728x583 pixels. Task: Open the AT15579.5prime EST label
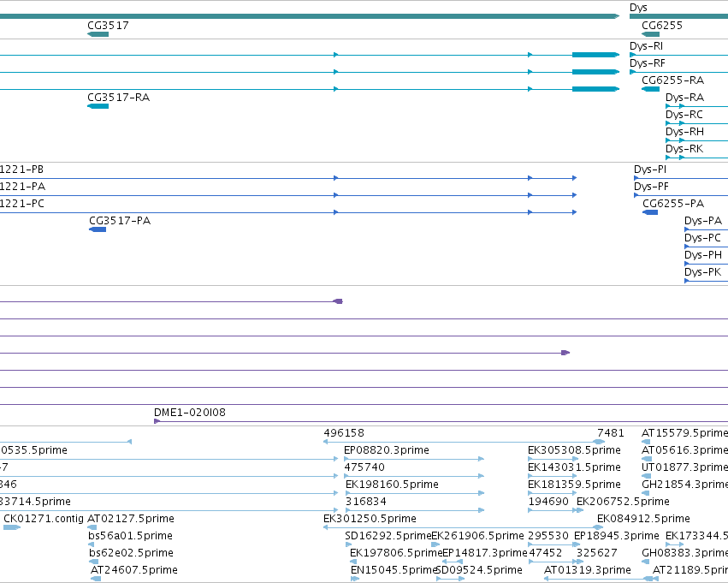[685, 433]
